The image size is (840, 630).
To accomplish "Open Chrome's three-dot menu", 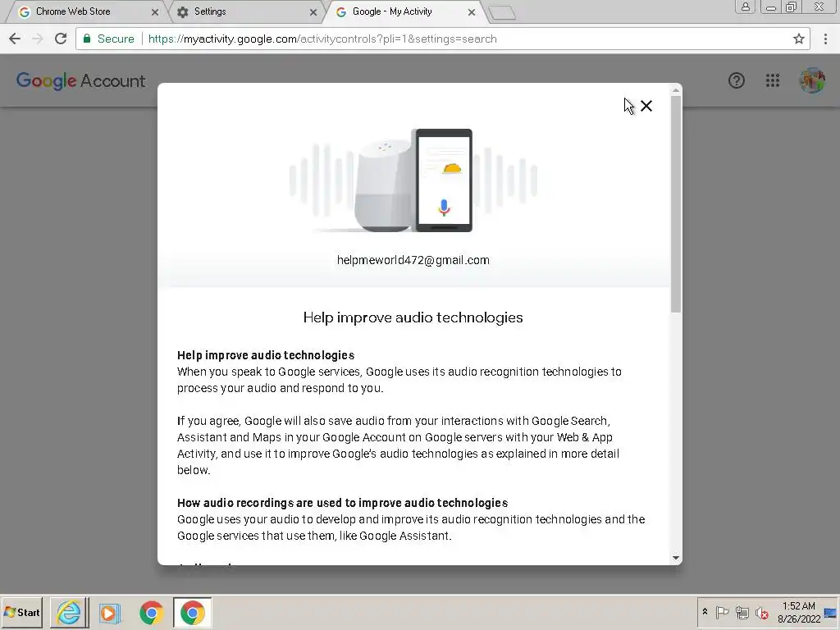I will 825,39.
